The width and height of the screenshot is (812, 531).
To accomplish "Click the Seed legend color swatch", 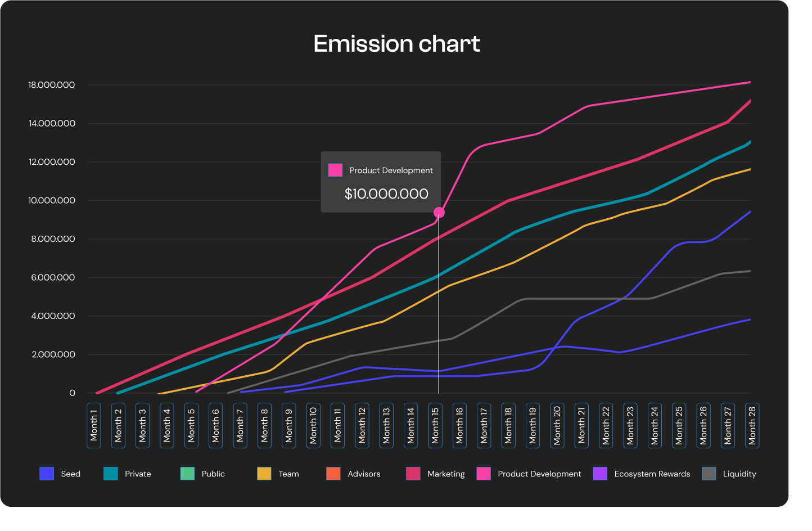I will click(47, 474).
